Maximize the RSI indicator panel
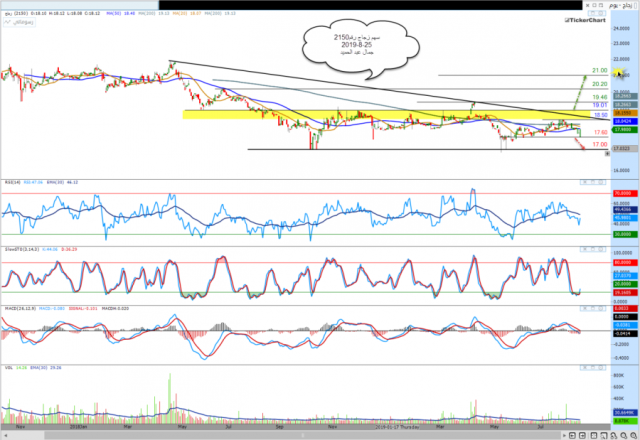This screenshot has width=640, height=440. coord(593,182)
